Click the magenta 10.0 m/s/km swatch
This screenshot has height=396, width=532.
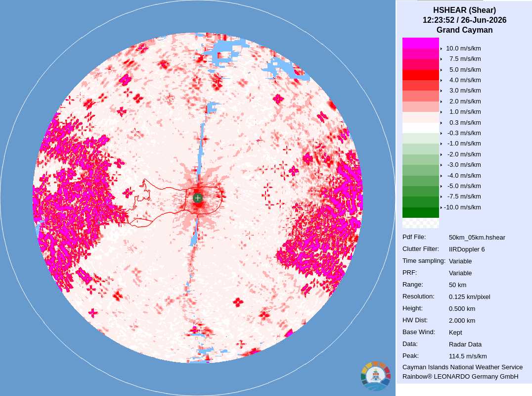click(x=420, y=43)
